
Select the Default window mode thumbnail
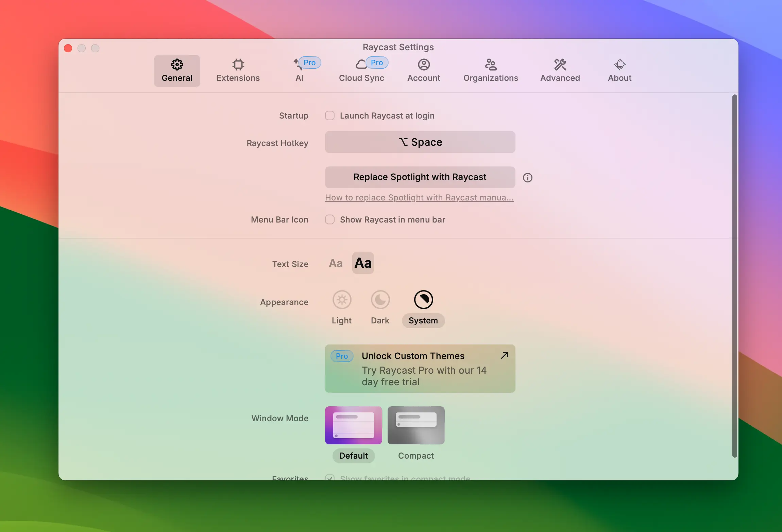tap(354, 425)
